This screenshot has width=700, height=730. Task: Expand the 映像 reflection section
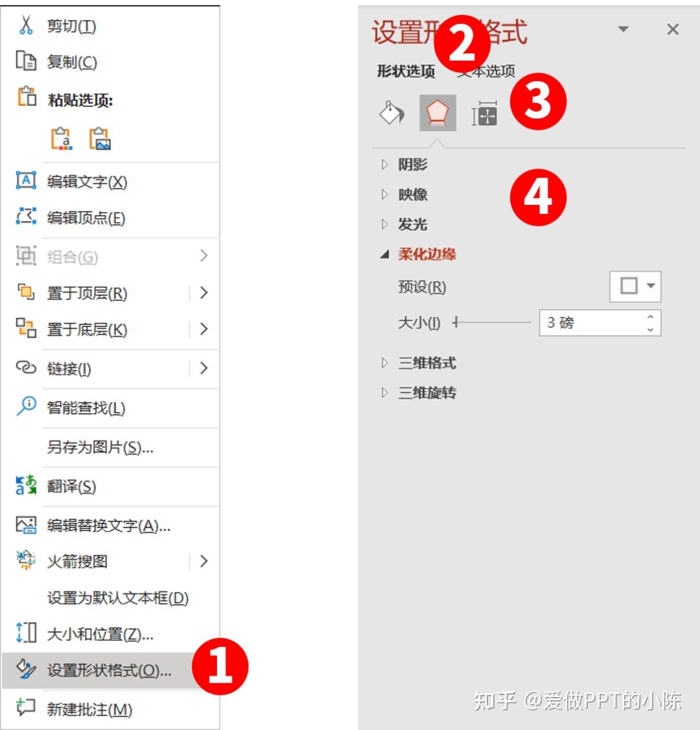404,194
